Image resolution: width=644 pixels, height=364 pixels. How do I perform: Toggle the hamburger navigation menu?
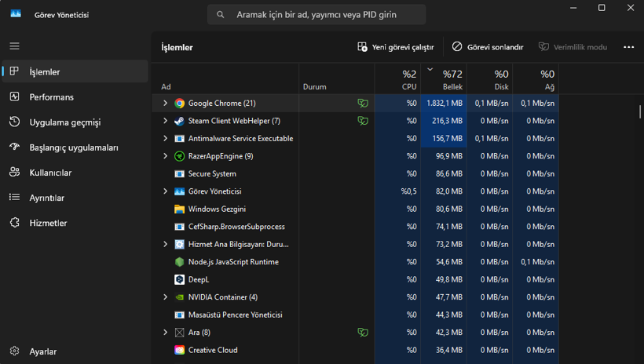click(14, 46)
